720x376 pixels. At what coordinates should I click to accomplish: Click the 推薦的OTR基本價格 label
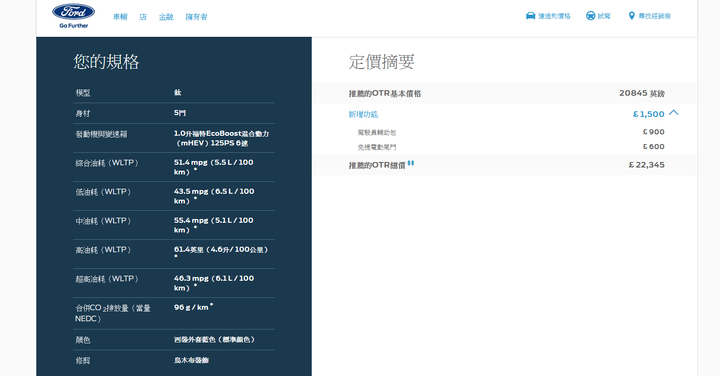pyautogui.click(x=385, y=94)
